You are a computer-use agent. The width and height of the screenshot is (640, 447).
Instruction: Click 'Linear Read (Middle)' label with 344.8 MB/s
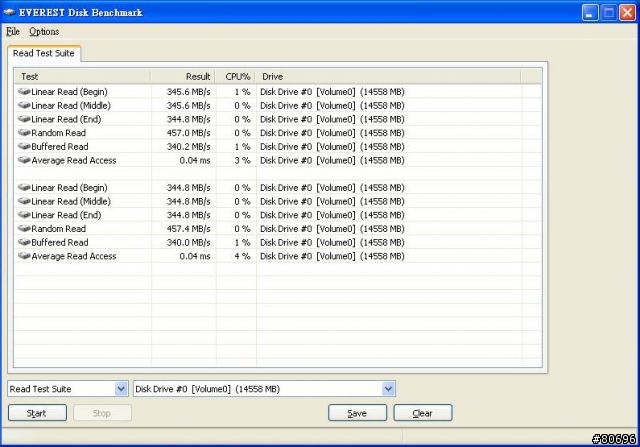pyautogui.click(x=71, y=201)
